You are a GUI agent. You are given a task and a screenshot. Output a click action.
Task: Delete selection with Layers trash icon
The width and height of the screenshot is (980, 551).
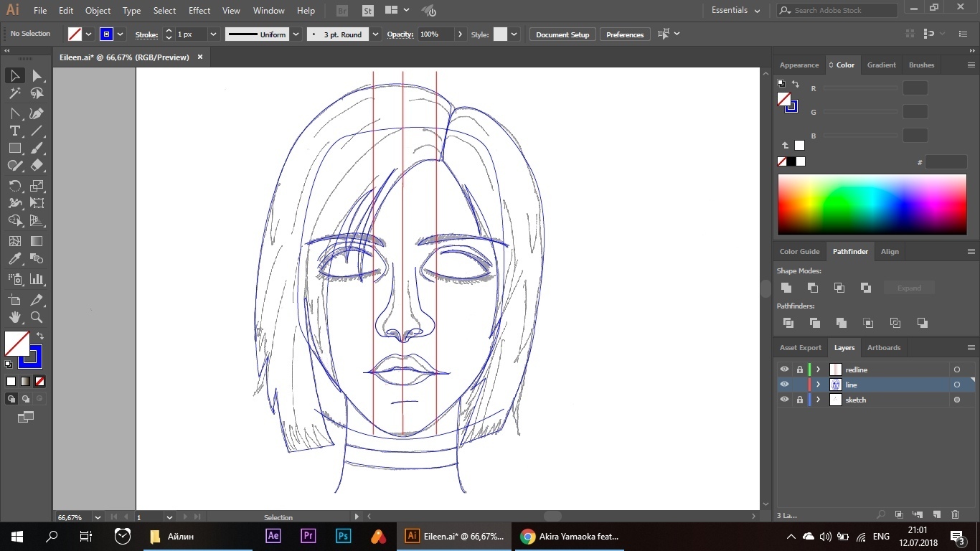point(955,514)
